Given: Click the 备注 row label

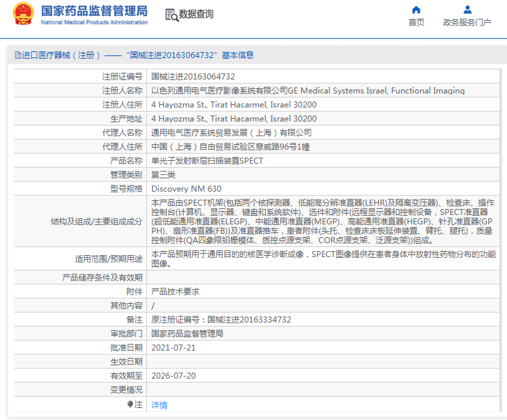Looking at the screenshot, I should (x=134, y=320).
